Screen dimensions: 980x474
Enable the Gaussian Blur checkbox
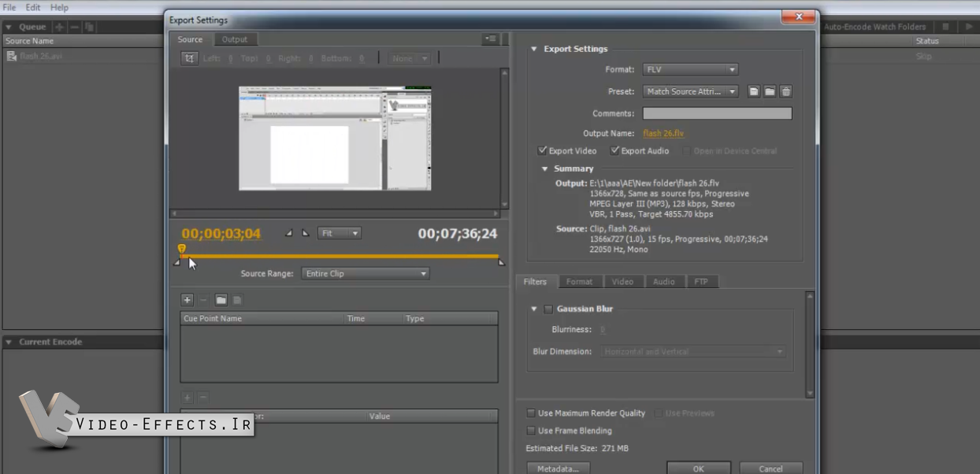(548, 309)
